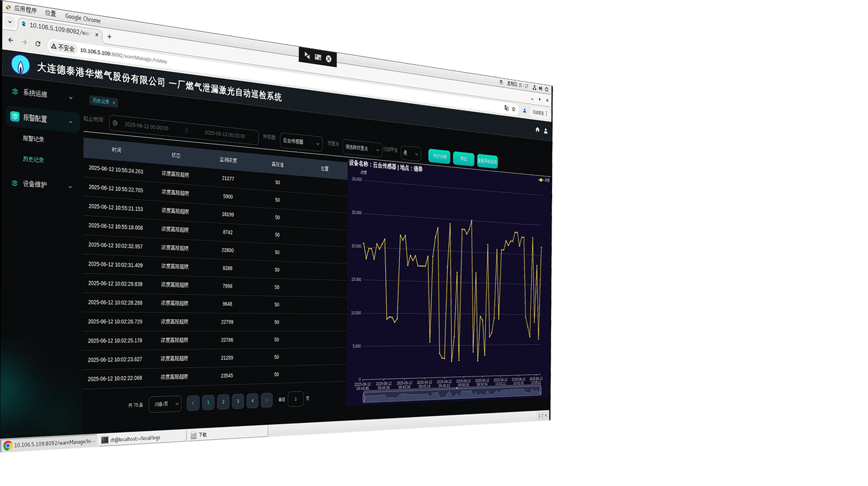Image resolution: width=868 pixels, height=486 pixels.
Task: Open 报警记录 in the sidebar
Action: [34, 139]
